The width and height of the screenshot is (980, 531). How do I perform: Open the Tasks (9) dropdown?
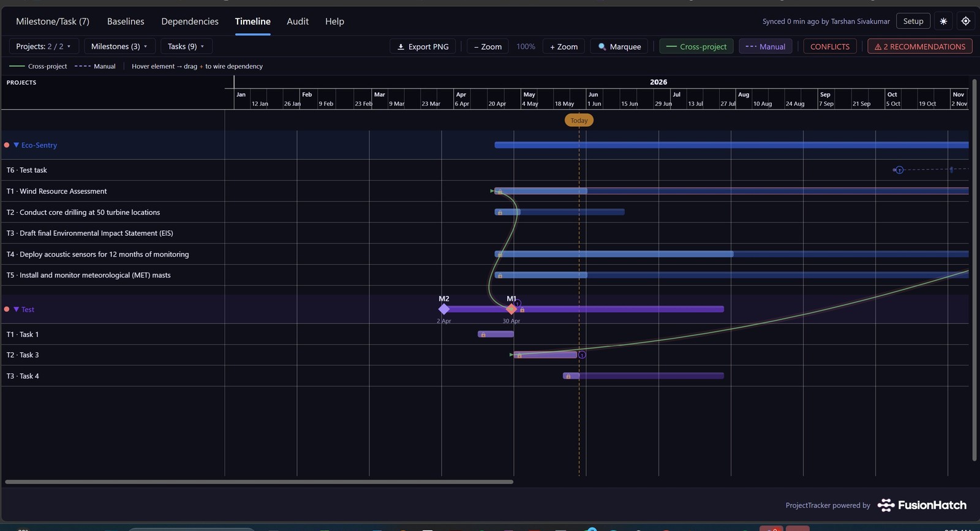point(186,47)
